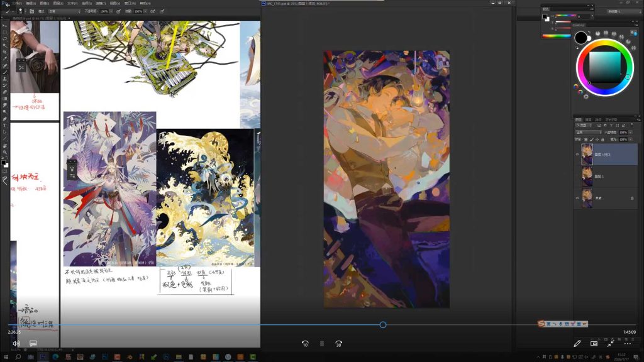Click the video progress slider handle
This screenshot has height=362, width=644.
383,325
